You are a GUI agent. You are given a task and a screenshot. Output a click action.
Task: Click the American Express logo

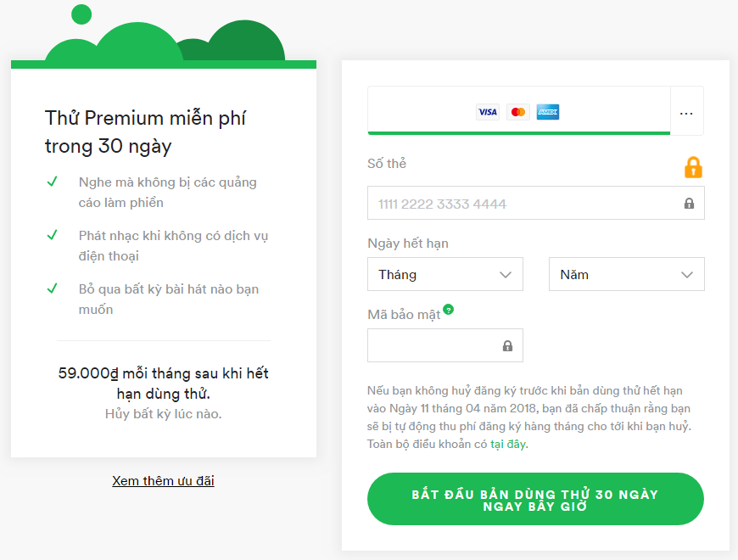click(x=548, y=112)
